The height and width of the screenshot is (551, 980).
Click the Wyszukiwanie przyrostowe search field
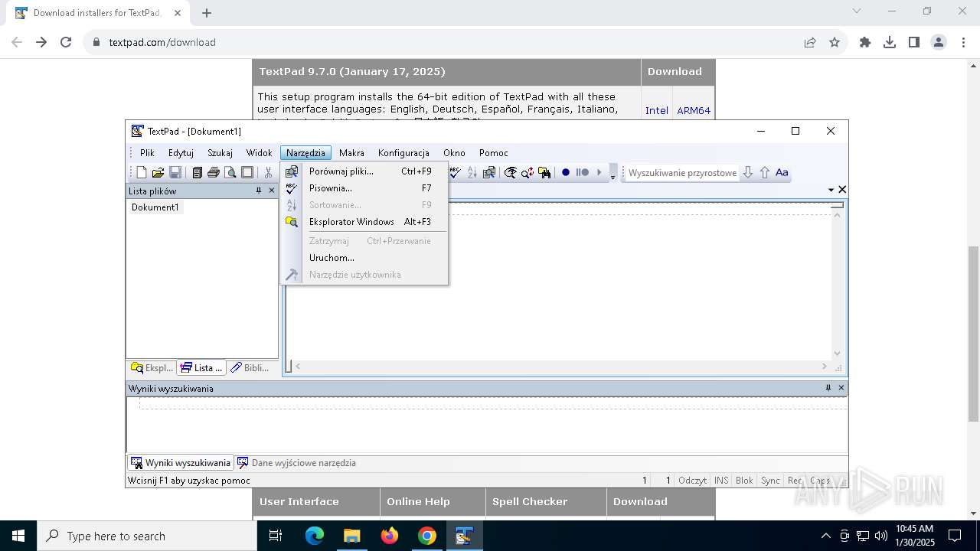(x=682, y=173)
